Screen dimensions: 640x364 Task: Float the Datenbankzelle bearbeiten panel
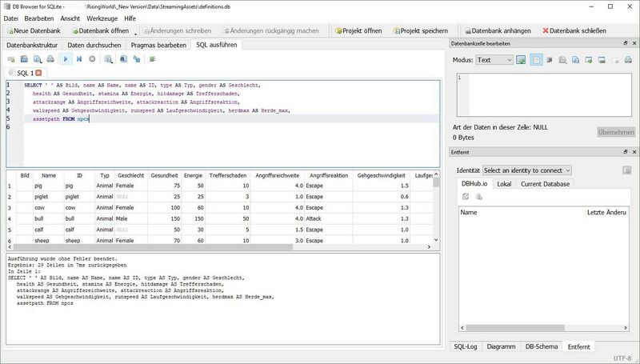[x=626, y=43]
